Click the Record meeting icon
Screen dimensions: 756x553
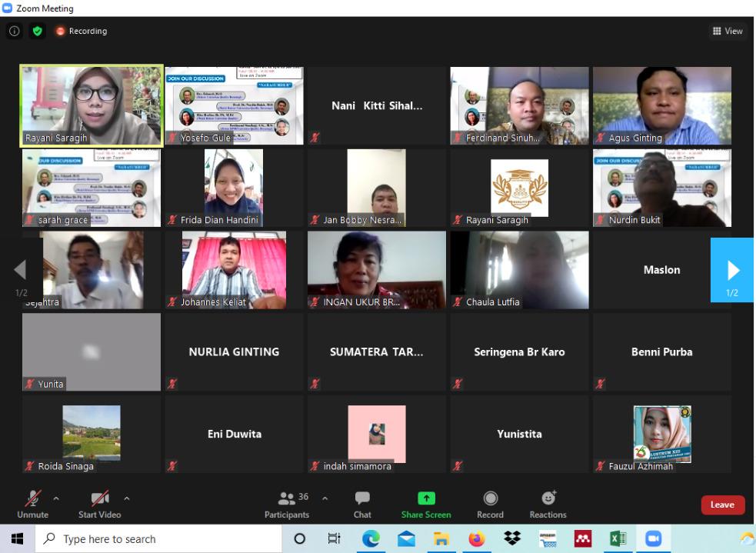pos(490,505)
